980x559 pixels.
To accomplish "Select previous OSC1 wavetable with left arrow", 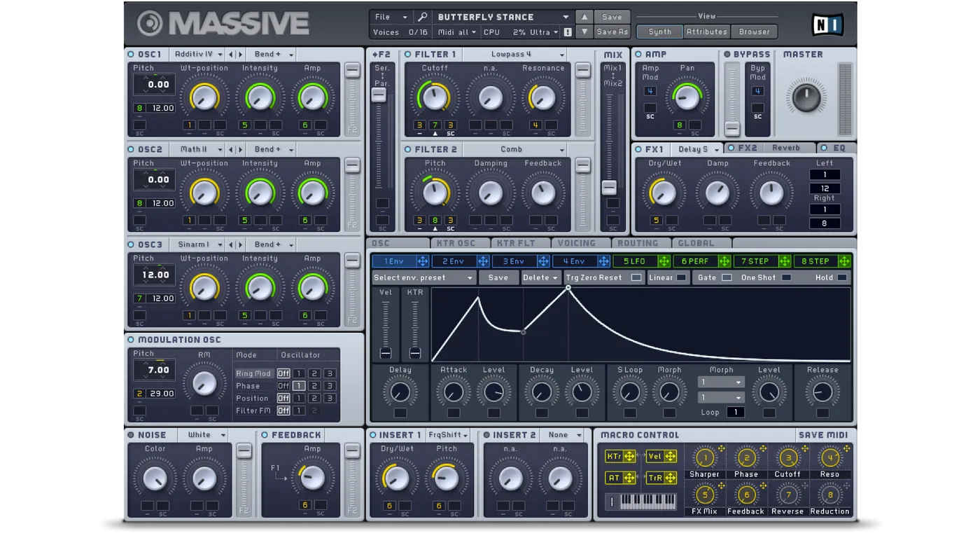I will (232, 54).
